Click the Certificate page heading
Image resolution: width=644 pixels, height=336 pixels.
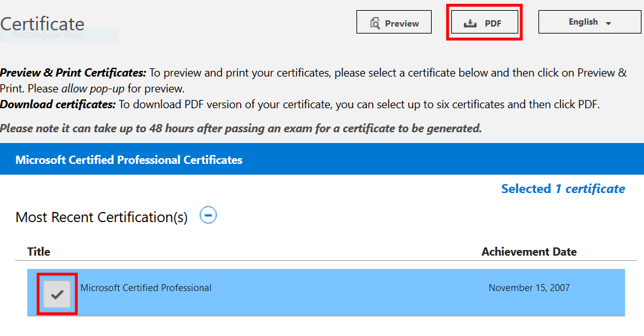(x=42, y=24)
